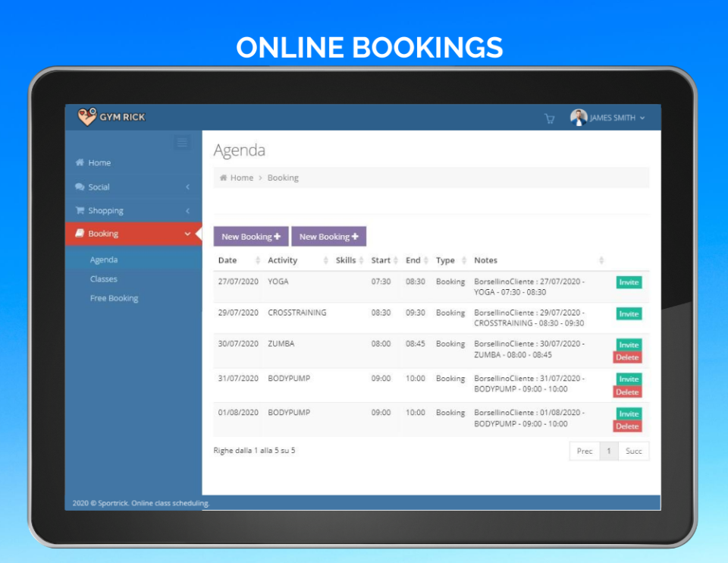
Task: Open the Shopping cart sidebar icon
Action: (80, 209)
